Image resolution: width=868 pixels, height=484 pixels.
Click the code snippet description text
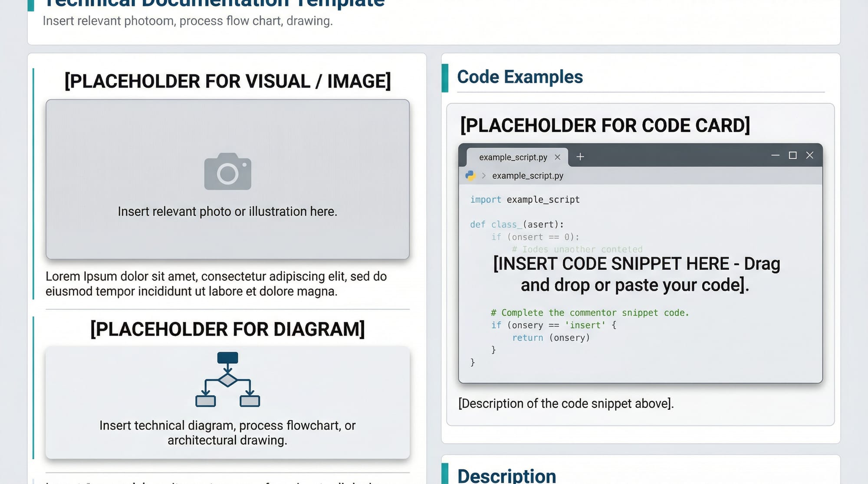point(566,403)
